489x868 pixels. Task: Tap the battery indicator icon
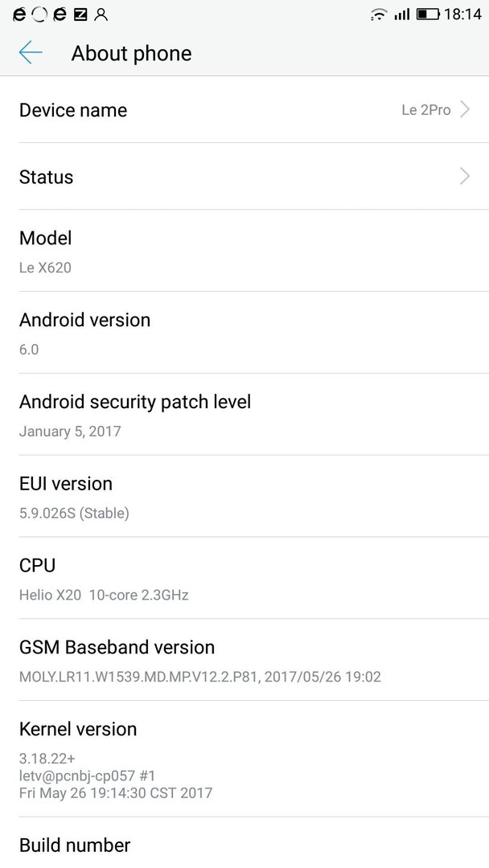(428, 14)
